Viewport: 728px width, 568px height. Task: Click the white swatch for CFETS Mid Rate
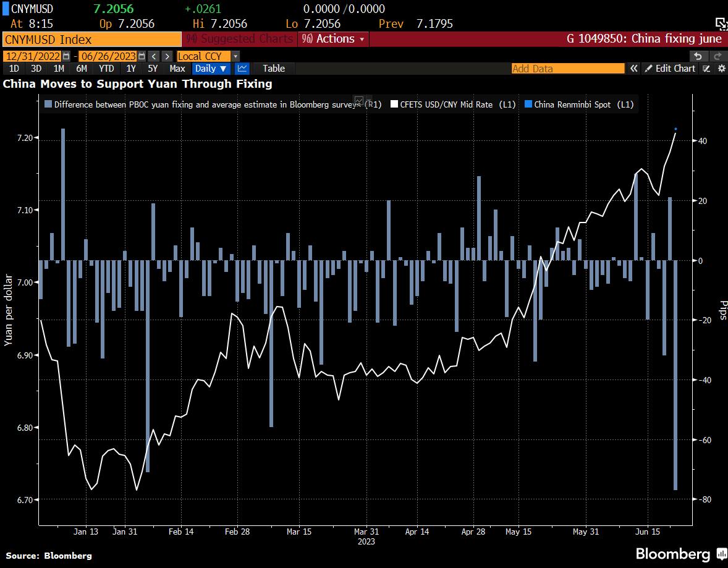pos(394,104)
